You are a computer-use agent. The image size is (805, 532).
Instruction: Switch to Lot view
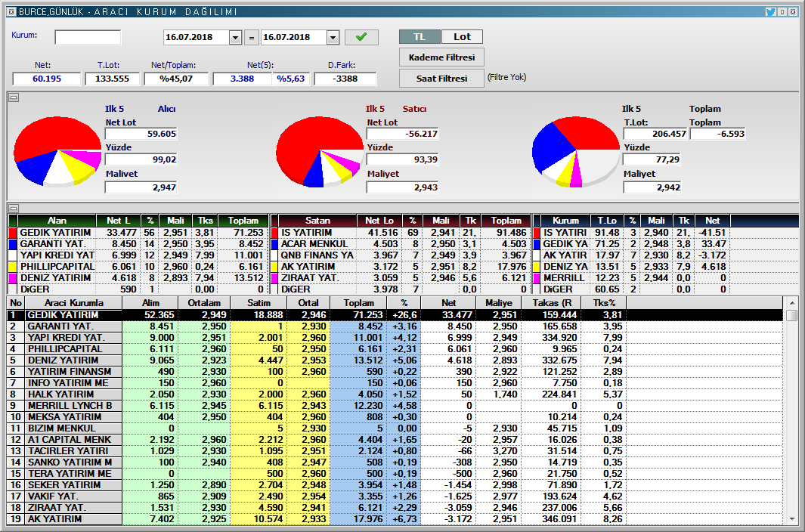[462, 36]
